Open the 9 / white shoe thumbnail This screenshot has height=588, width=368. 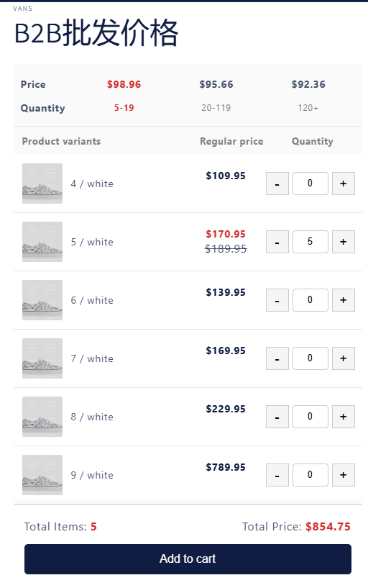42,475
